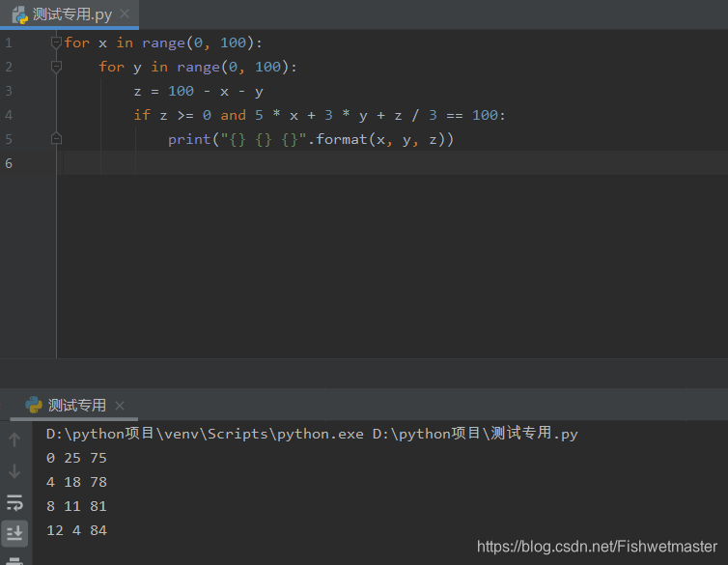Click the python.exe command path line

click(x=312, y=434)
